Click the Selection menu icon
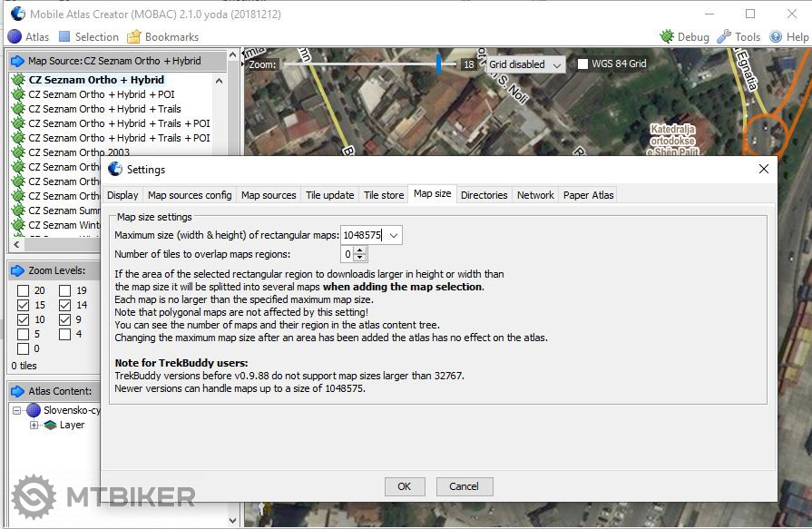 64,37
